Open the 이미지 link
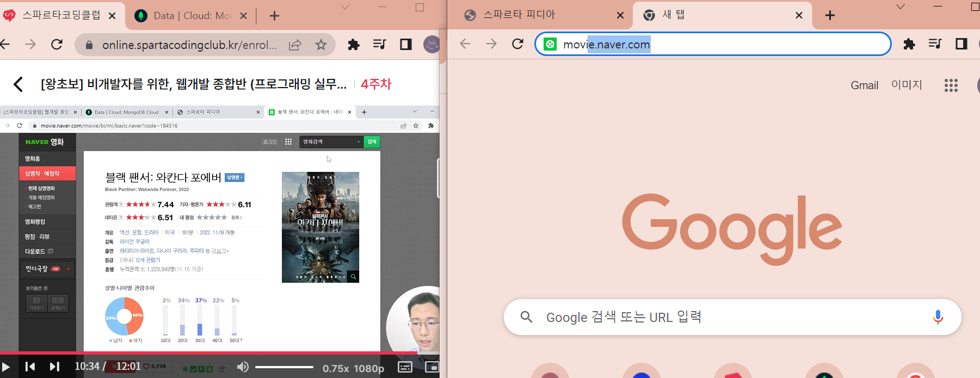 coord(907,85)
